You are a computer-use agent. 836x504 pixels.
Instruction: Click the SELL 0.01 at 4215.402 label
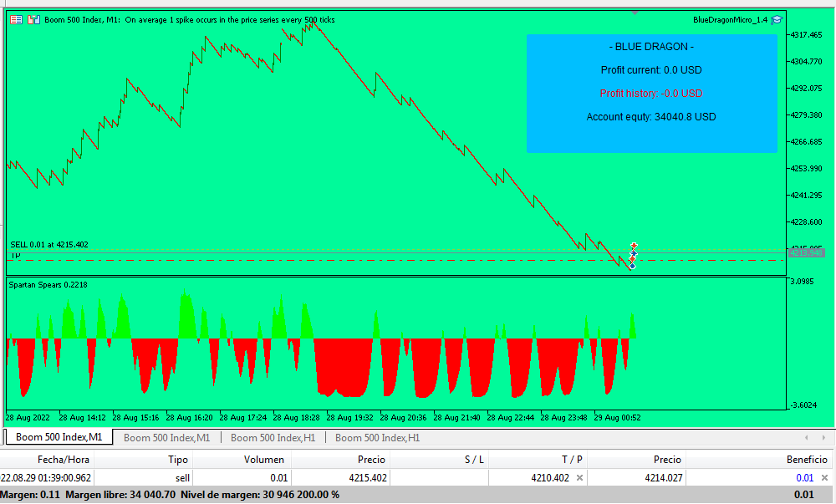click(49, 245)
